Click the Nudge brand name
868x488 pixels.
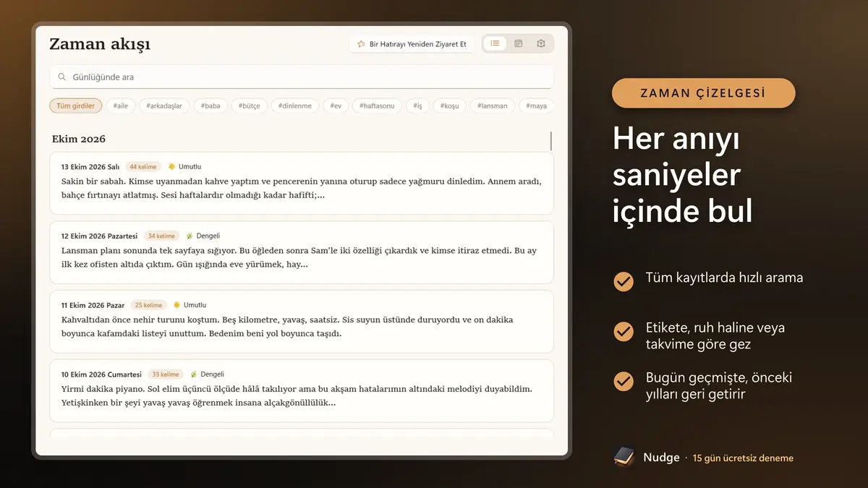click(661, 457)
